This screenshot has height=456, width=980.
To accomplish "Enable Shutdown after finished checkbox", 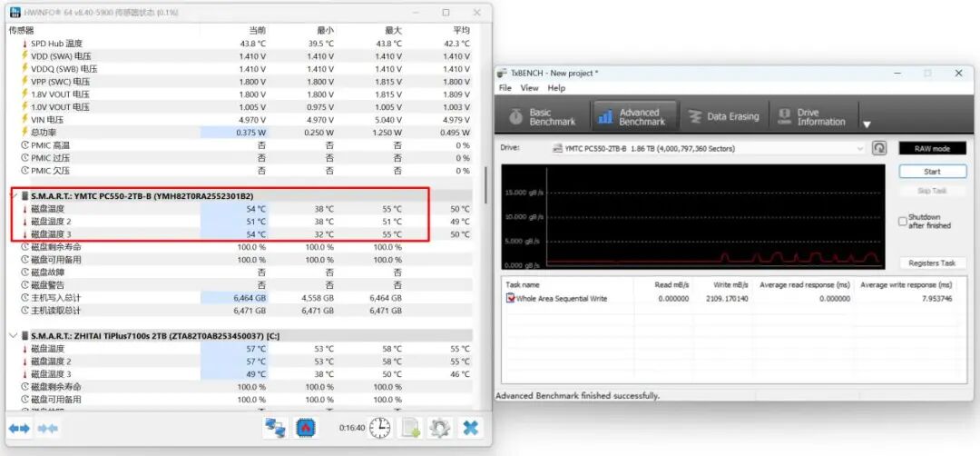I will coord(902,221).
